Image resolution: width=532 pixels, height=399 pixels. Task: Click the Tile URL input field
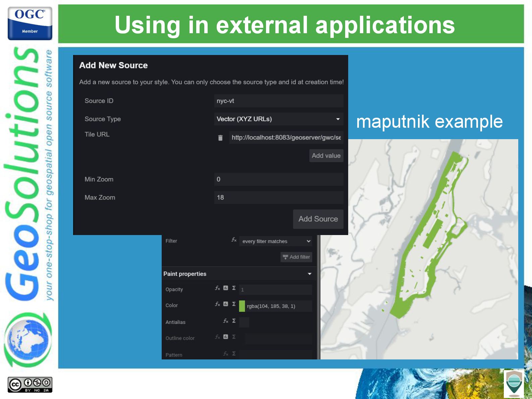(286, 137)
